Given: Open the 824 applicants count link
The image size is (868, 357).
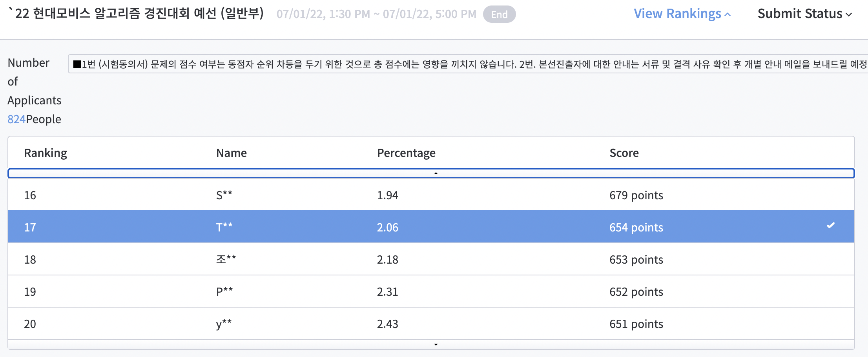Looking at the screenshot, I should tap(16, 119).
